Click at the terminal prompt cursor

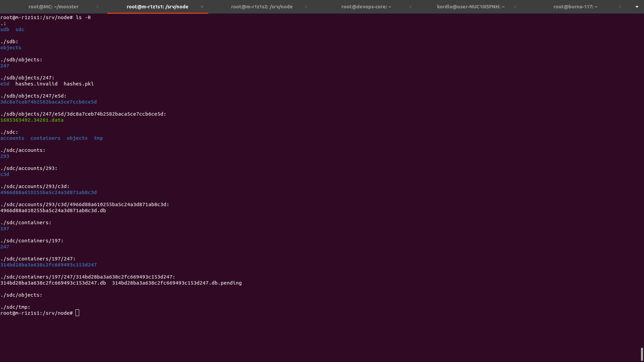pos(77,313)
